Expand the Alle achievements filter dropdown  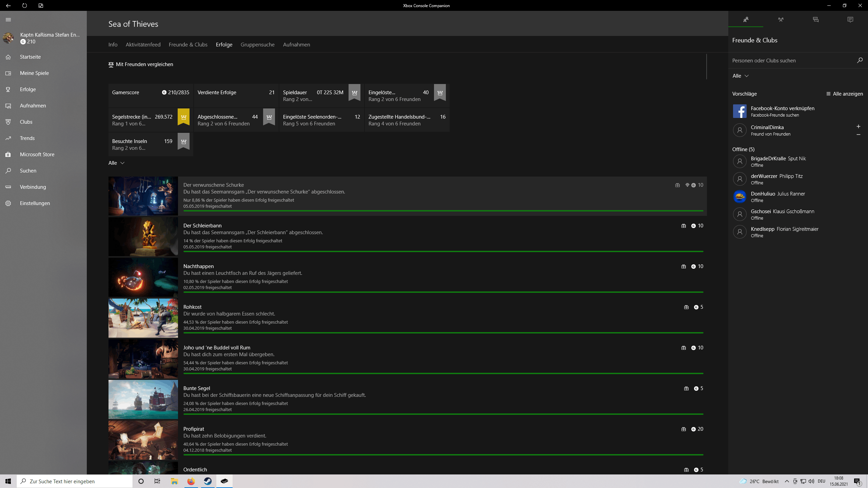point(116,163)
